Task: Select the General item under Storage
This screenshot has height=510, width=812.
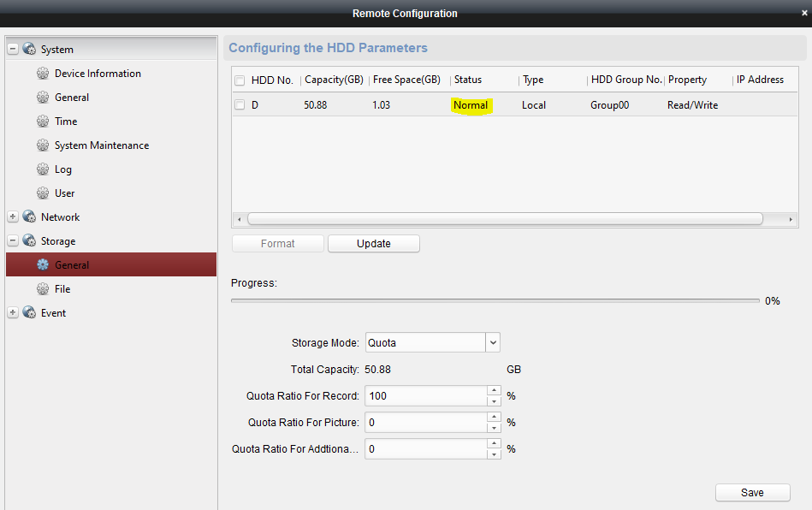Action: pyautogui.click(x=72, y=265)
